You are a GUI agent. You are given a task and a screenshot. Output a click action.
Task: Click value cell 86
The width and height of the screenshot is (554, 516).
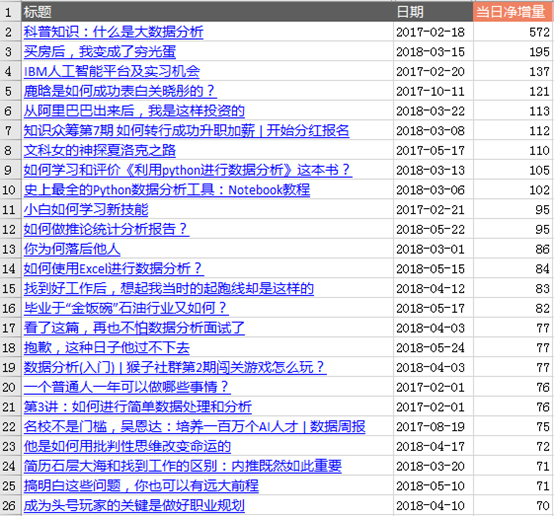[x=513, y=249]
